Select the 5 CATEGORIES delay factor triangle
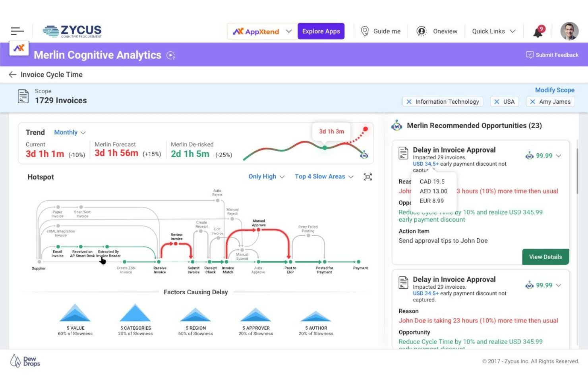The height and width of the screenshot is (392, 588). 135,313
